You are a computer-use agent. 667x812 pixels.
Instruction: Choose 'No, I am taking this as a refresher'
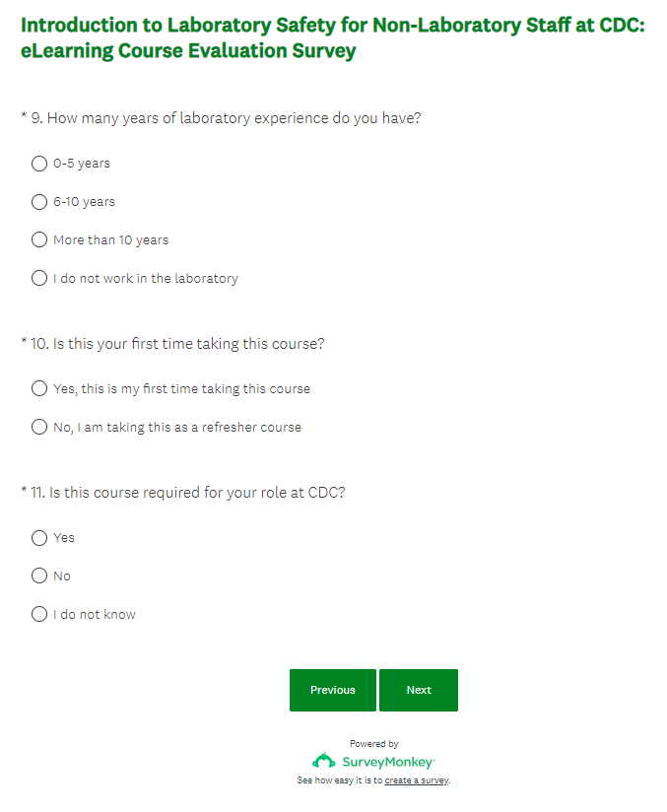coord(39,428)
